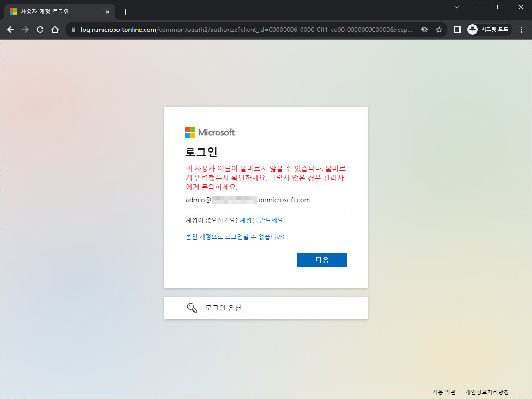Select the 사용자 계정 로그인 tab
Screen dimensions: 532x399
click(60, 12)
